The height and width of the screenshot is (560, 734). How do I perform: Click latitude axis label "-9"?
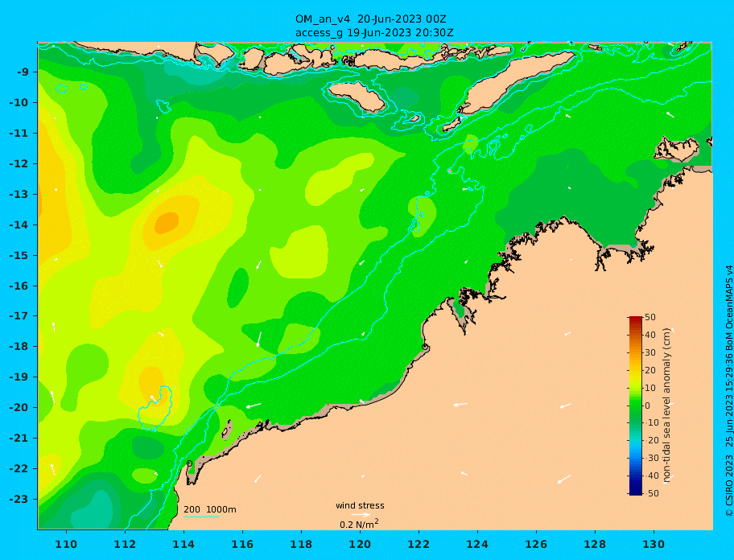coord(23,72)
